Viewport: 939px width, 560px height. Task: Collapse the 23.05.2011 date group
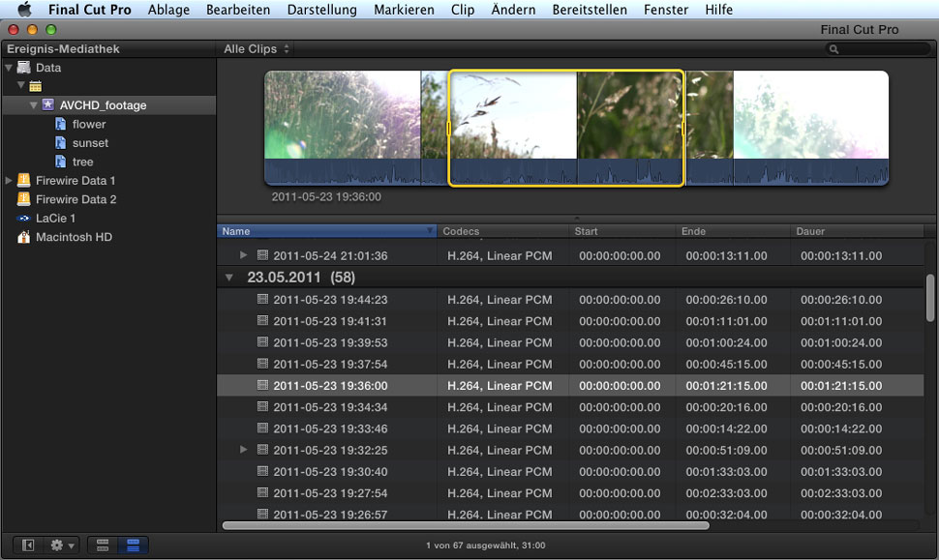coord(229,278)
